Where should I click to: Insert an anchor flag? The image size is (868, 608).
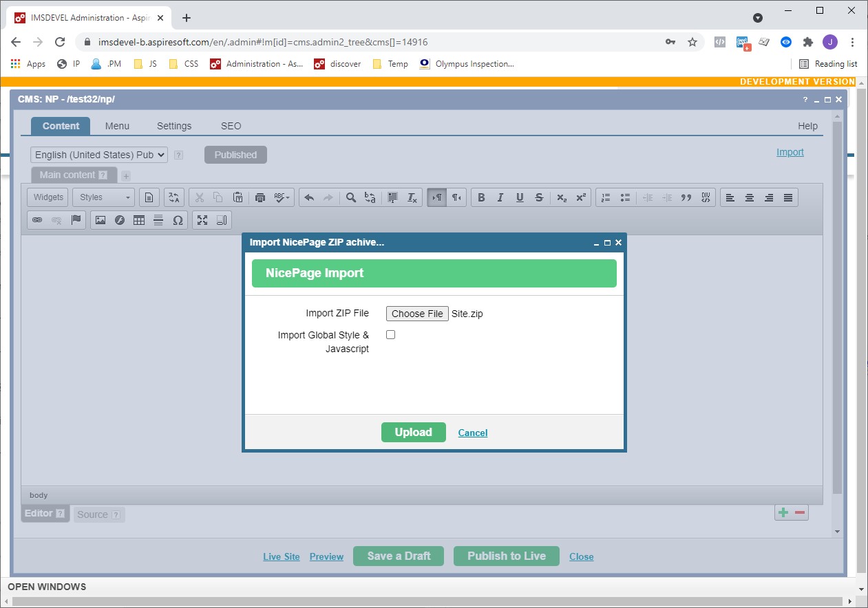click(x=76, y=220)
